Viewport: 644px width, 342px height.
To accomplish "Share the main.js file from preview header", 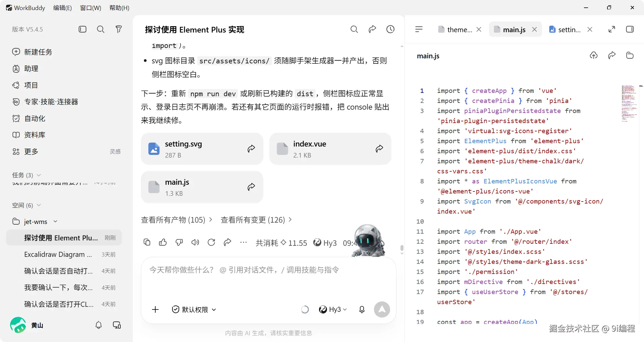I will [612, 55].
